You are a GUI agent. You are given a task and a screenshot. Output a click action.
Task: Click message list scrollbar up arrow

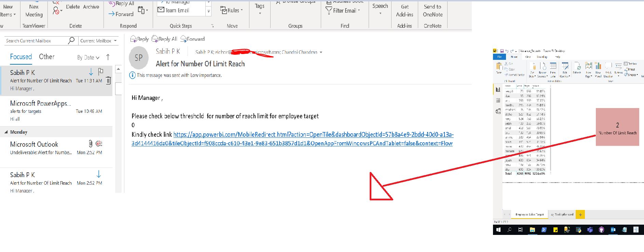tap(119, 69)
